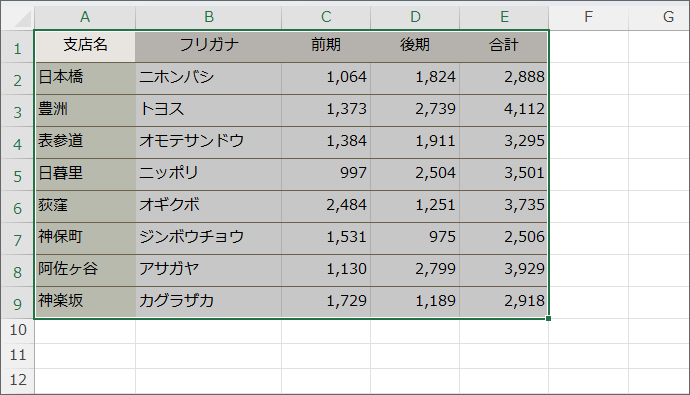Click the 支店名 header cell
The image size is (690, 395).
click(85, 46)
